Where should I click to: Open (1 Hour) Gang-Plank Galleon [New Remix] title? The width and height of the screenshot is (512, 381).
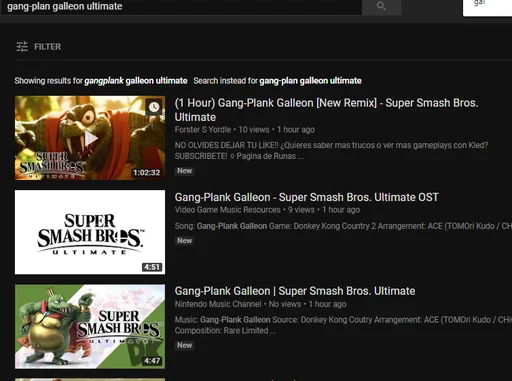tap(326, 110)
